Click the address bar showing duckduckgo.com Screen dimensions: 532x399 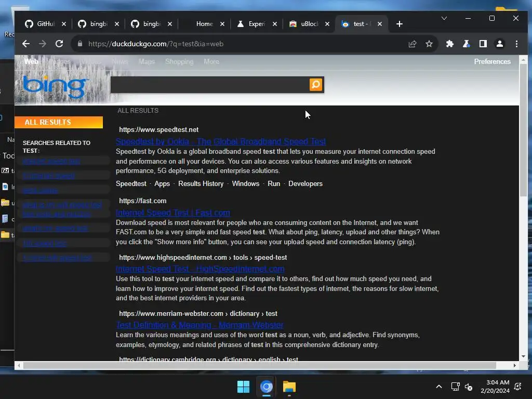tap(237, 44)
